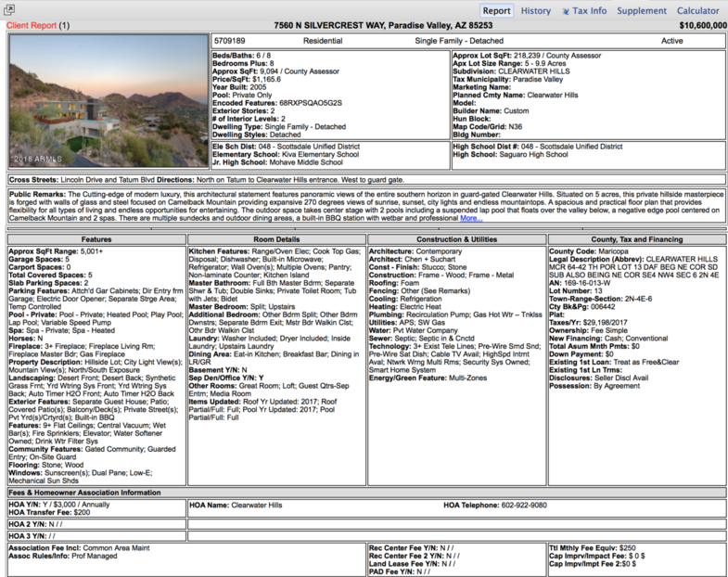The height and width of the screenshot is (577, 728).
Task: Click Encoded Features 68RXPSQAO5G2S
Action: (x=277, y=103)
